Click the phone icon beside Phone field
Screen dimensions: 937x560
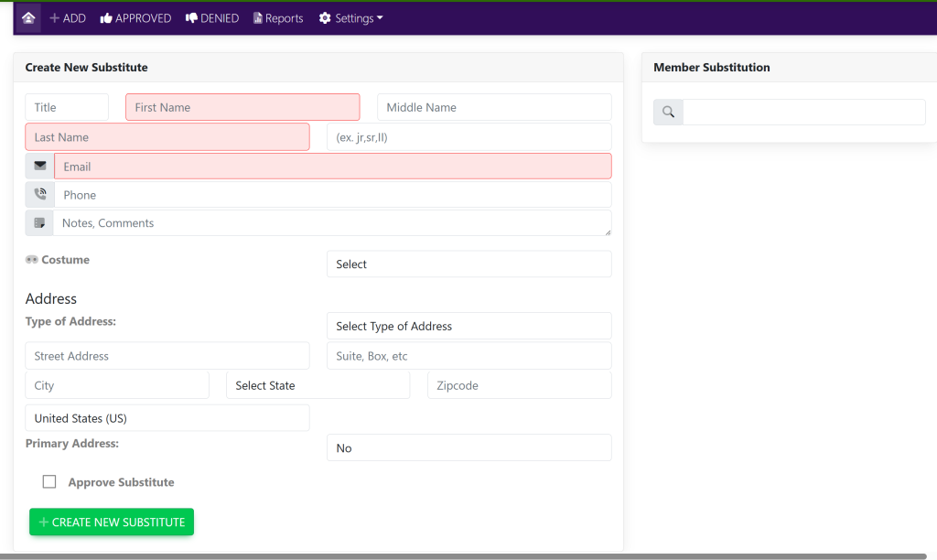(x=40, y=195)
